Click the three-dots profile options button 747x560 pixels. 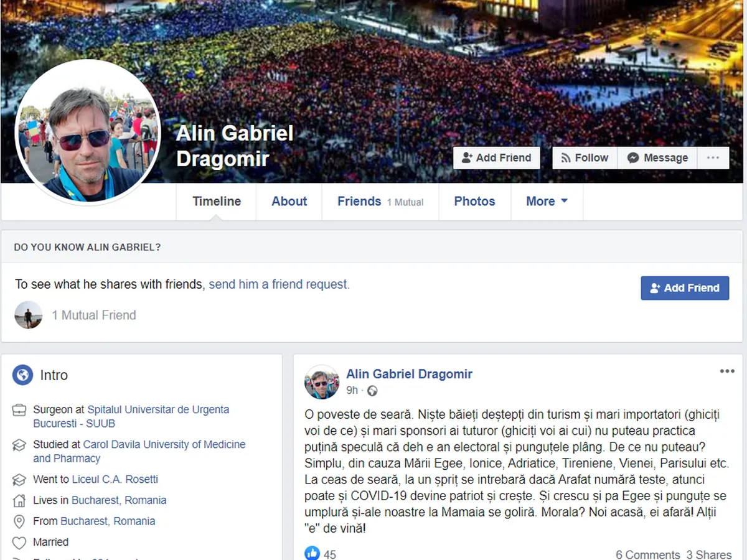[713, 158]
